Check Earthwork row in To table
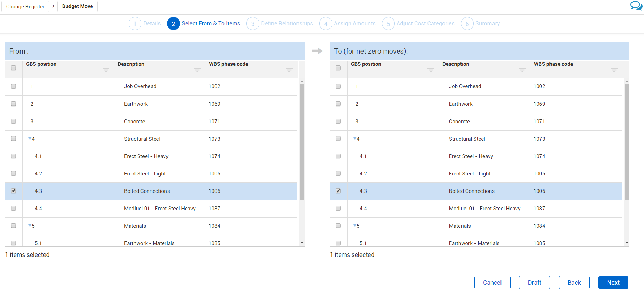Viewport: 644px width, 290px height. (338, 104)
